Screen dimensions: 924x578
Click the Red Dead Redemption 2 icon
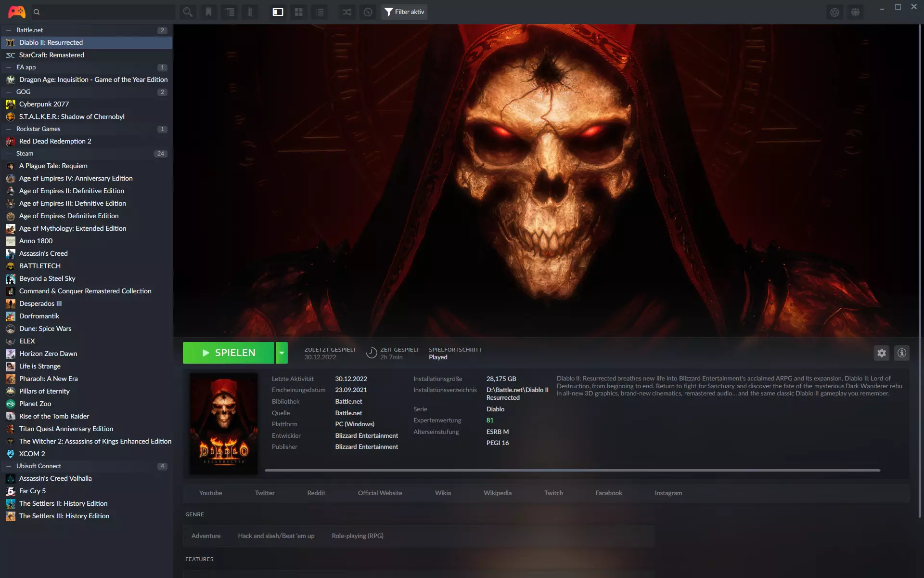click(x=11, y=141)
